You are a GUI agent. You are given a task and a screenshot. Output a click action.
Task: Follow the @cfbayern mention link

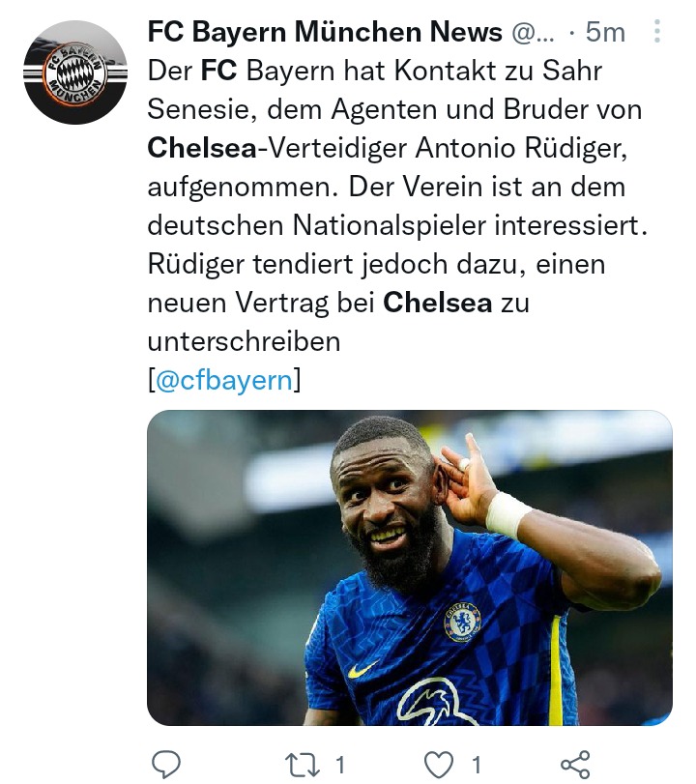coord(224,381)
